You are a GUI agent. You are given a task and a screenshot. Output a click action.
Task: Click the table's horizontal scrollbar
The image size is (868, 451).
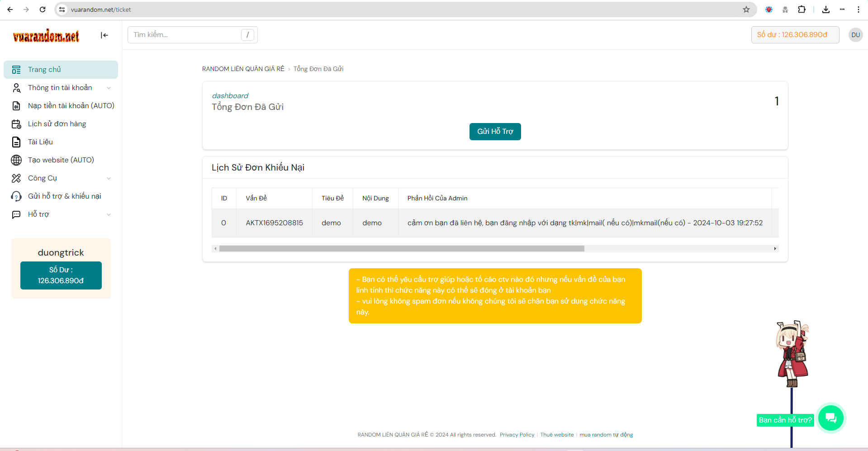(x=402, y=248)
